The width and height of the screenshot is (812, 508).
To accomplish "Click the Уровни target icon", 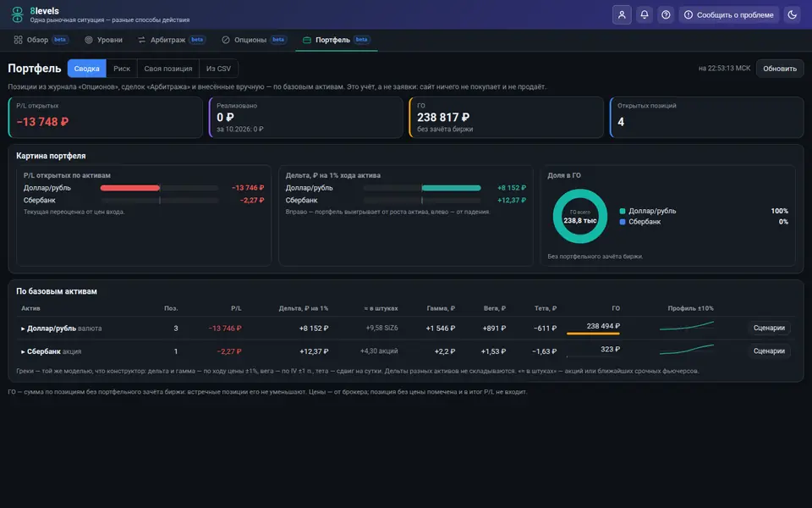I will pyautogui.click(x=89, y=40).
